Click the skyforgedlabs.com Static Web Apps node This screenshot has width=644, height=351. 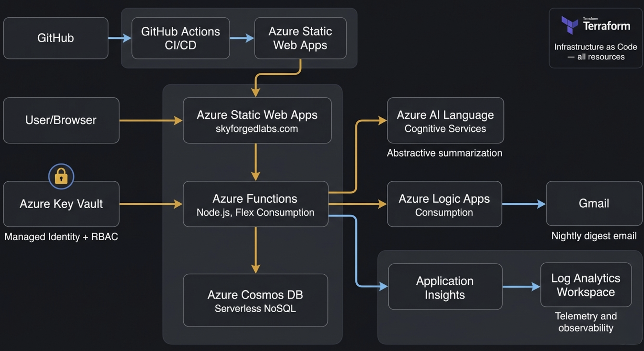257,120
